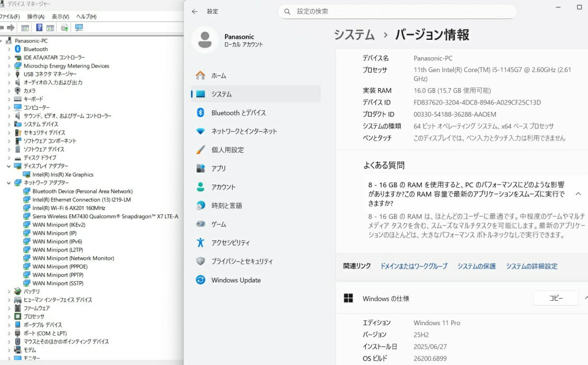
Task: Open the 表示(V) menu in Device Manager
Action: 60,16
